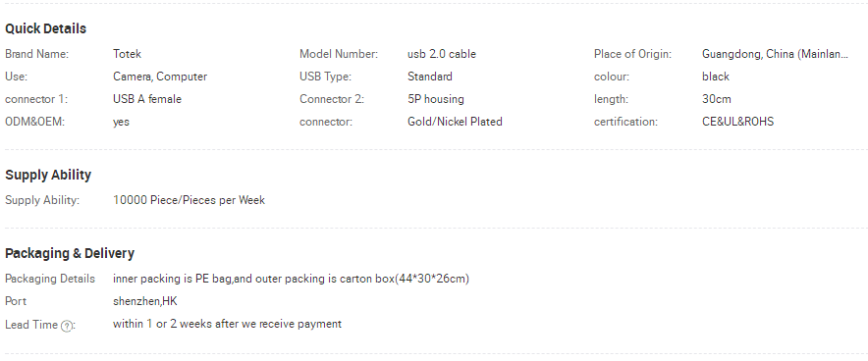Click the Standard USB Type value
Image resolution: width=868 pixels, height=361 pixels.
click(429, 77)
